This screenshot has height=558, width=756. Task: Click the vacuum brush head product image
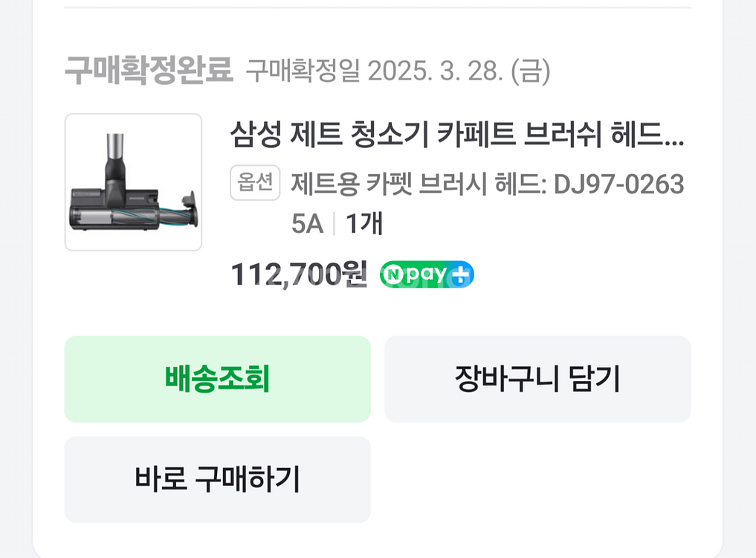[133, 181]
